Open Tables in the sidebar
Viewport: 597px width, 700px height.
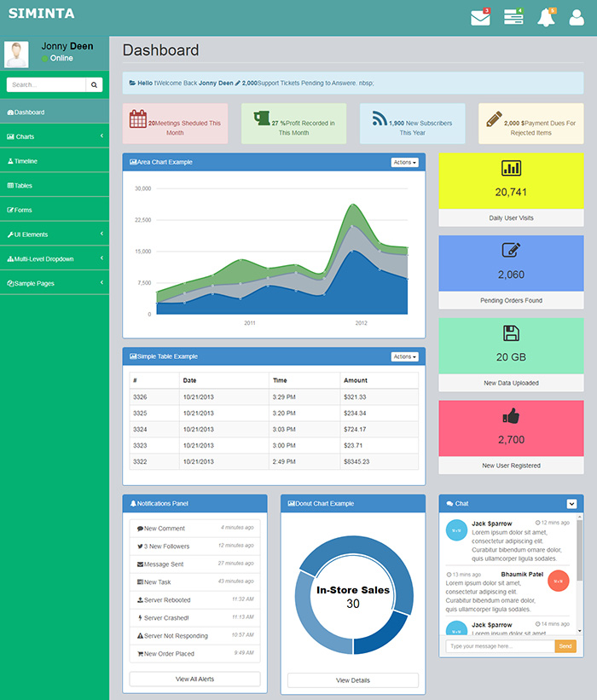point(55,185)
